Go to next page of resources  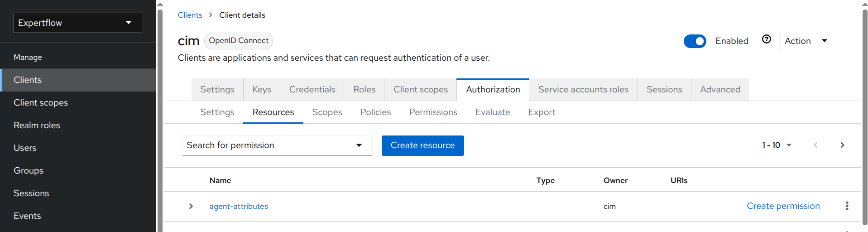pos(842,145)
